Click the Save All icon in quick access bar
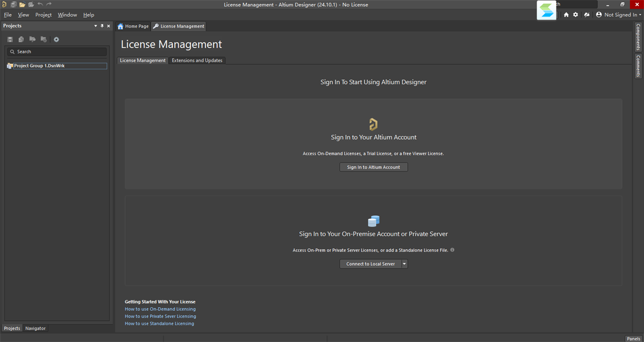Viewport: 644px width, 342px height. click(x=13, y=4)
